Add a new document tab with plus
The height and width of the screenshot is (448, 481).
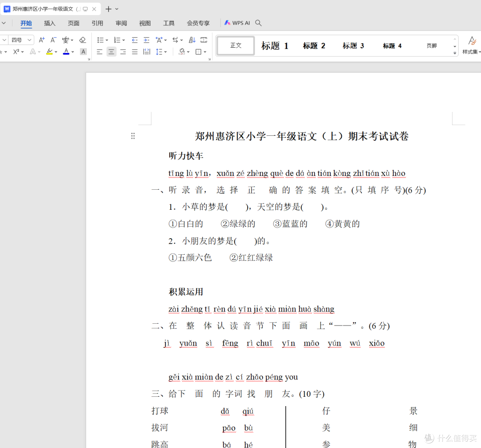click(108, 9)
